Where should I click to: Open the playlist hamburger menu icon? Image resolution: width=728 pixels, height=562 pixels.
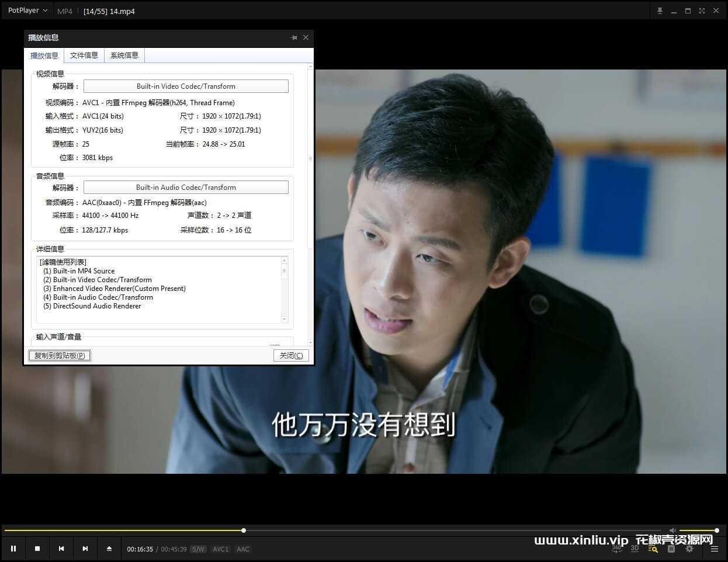click(x=714, y=549)
